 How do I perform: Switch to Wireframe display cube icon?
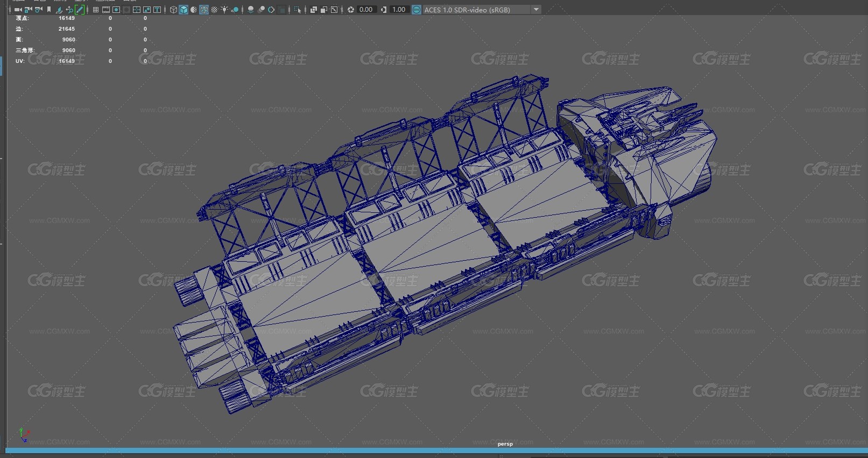173,10
